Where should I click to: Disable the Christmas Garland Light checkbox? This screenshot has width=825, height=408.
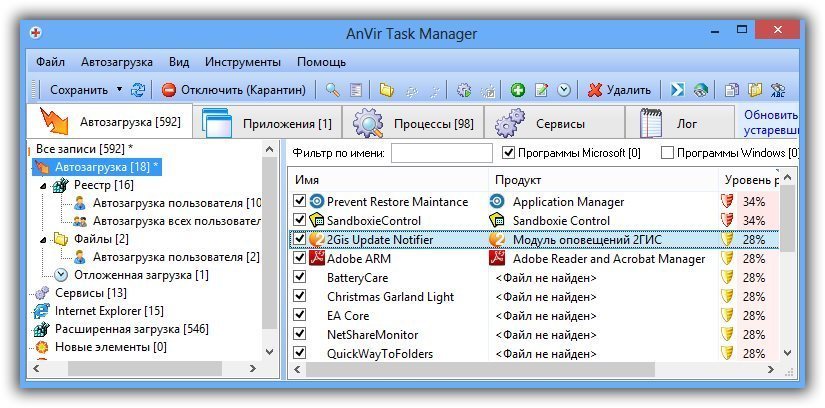[x=299, y=296]
